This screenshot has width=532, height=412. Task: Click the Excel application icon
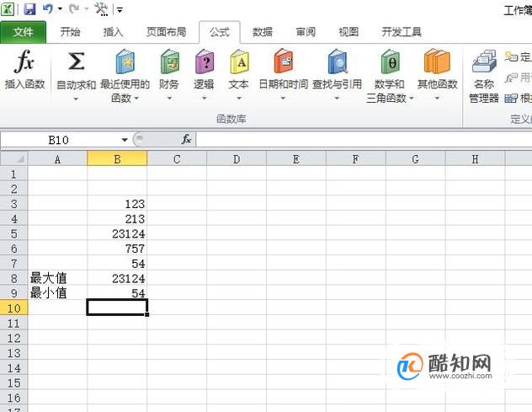(8, 8)
